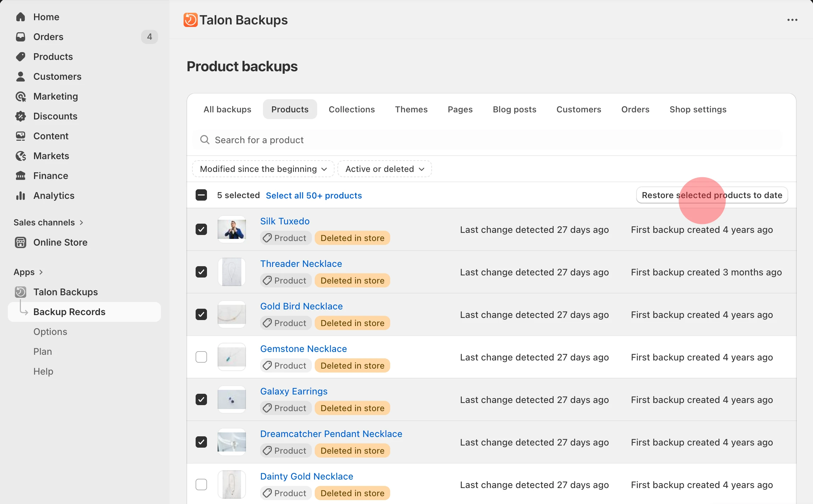813x504 pixels.
Task: Select all 50+ products via the link
Action: (x=314, y=195)
